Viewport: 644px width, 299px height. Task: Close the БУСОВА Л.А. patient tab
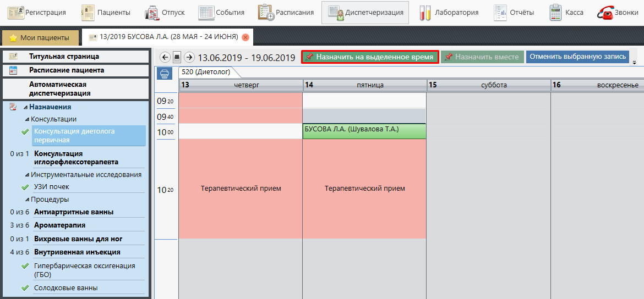(x=245, y=37)
